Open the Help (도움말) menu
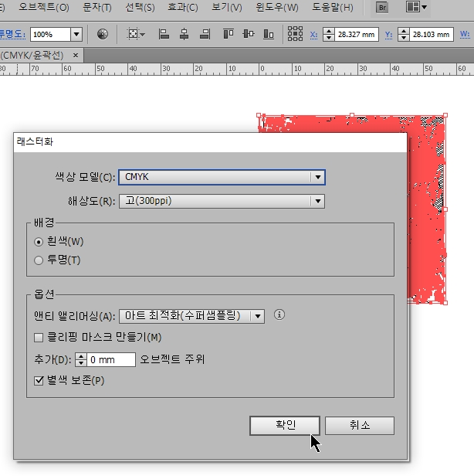 point(333,7)
